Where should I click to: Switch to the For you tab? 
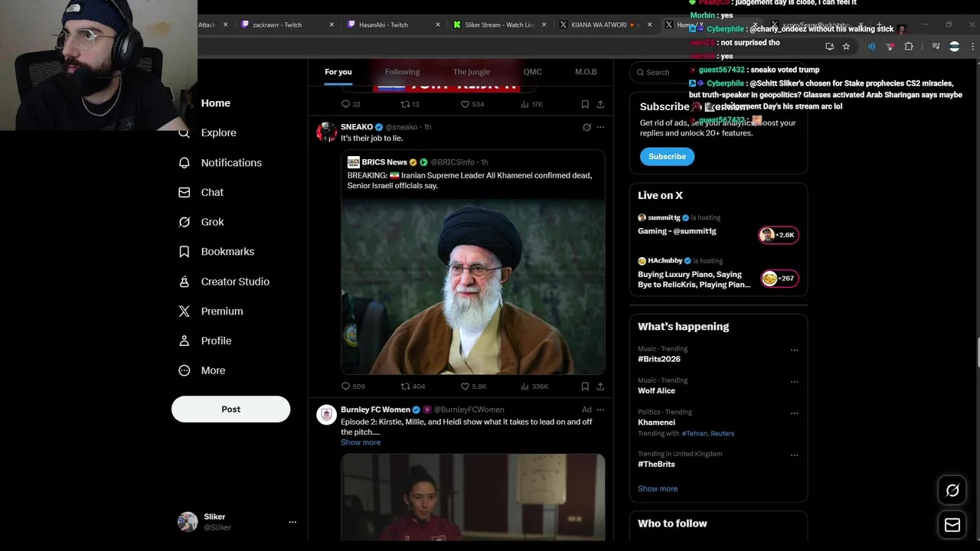[x=338, y=72]
